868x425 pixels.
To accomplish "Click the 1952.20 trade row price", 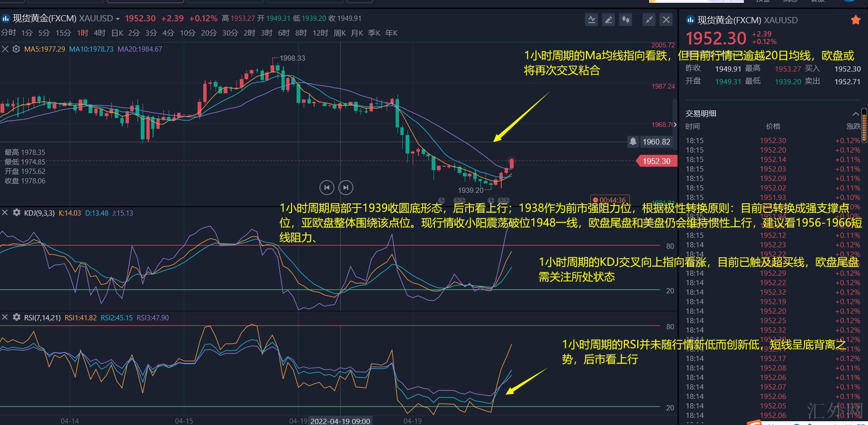I will [773, 150].
